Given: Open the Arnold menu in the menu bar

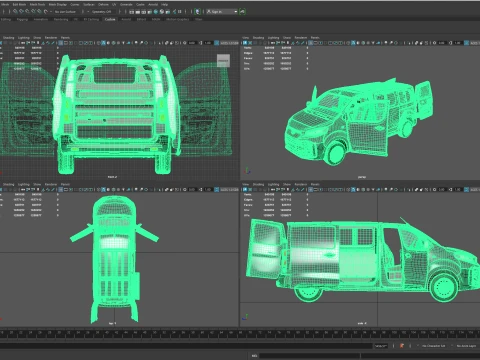Looking at the screenshot, I should coord(153,4).
